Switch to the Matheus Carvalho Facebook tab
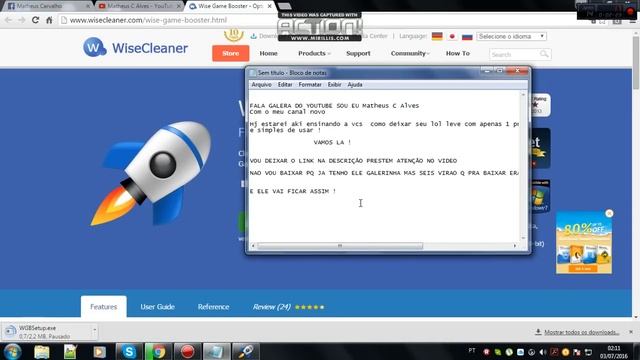Image resolution: width=640 pixels, height=360 pixels. tap(46, 6)
